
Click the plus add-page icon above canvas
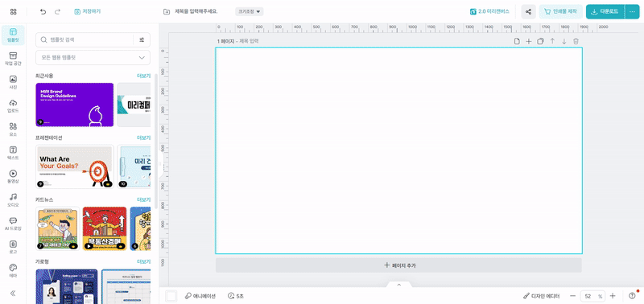tap(529, 41)
